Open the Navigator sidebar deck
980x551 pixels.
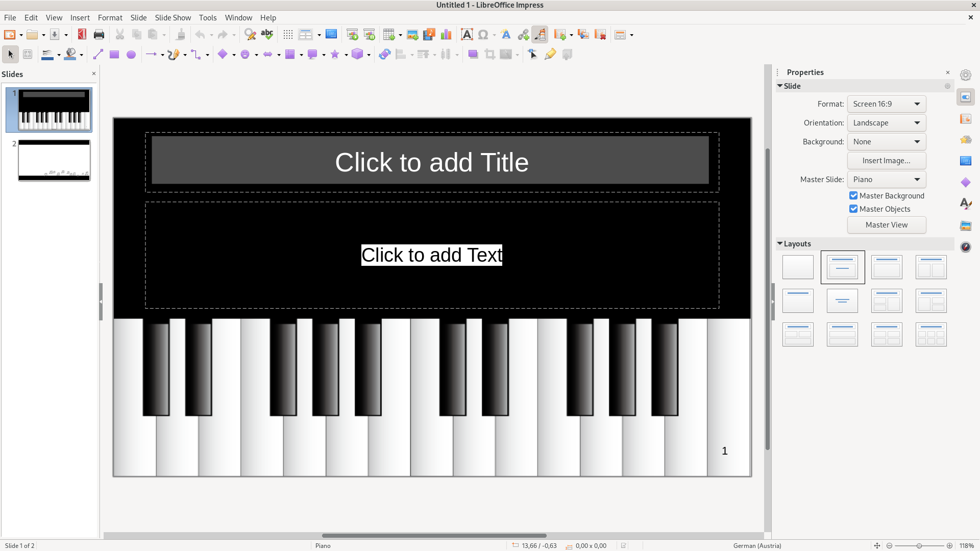965,247
